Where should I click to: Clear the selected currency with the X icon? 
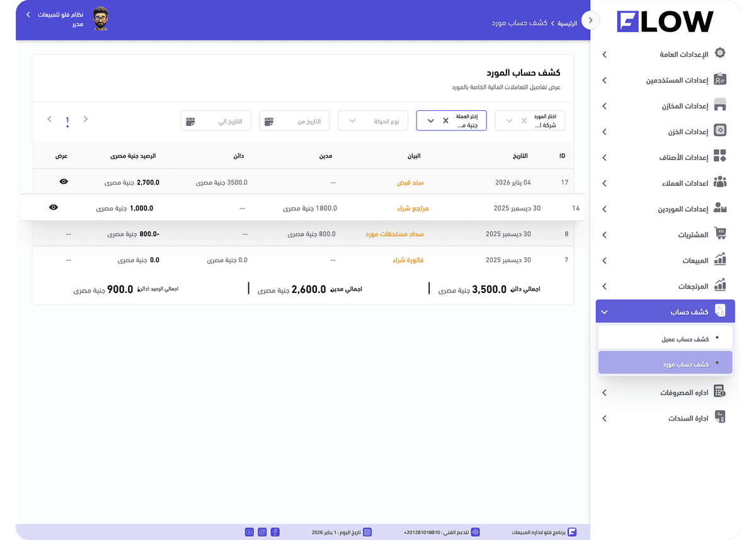coord(445,121)
